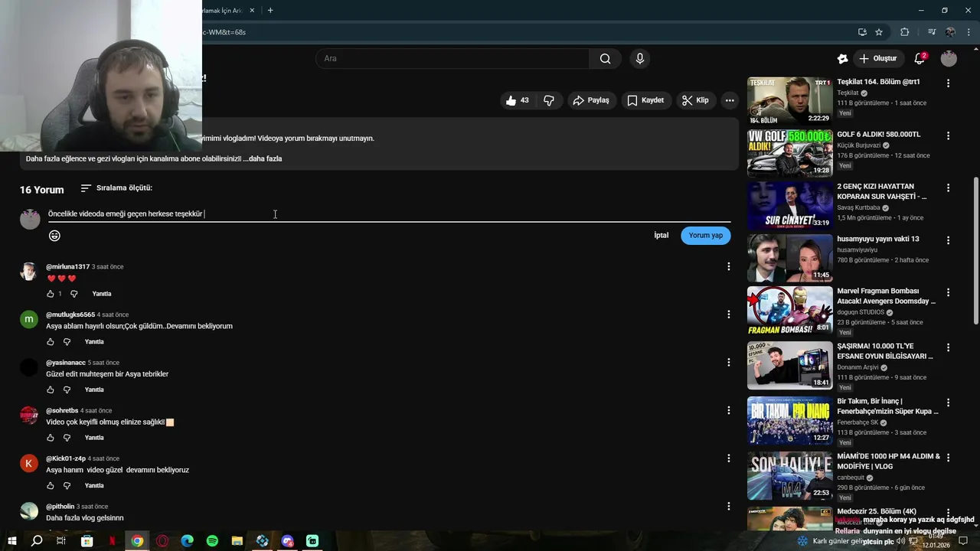Open Teşkilat 164. Bölüm video thumbnail
The image size is (980, 551).
789,100
